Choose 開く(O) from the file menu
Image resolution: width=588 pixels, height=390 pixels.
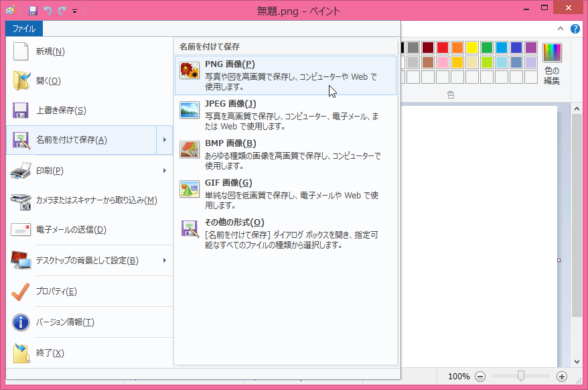pyautogui.click(x=89, y=80)
